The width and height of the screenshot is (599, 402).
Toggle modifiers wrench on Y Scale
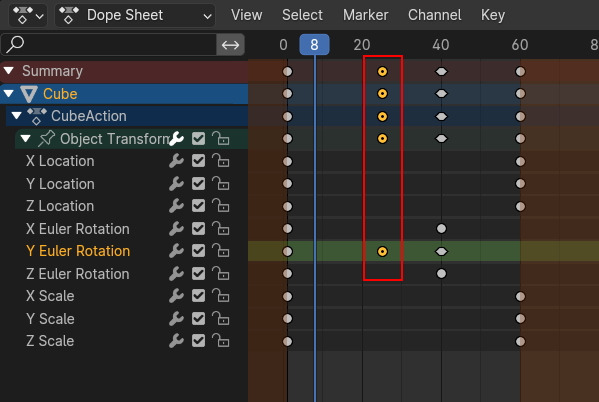(176, 318)
